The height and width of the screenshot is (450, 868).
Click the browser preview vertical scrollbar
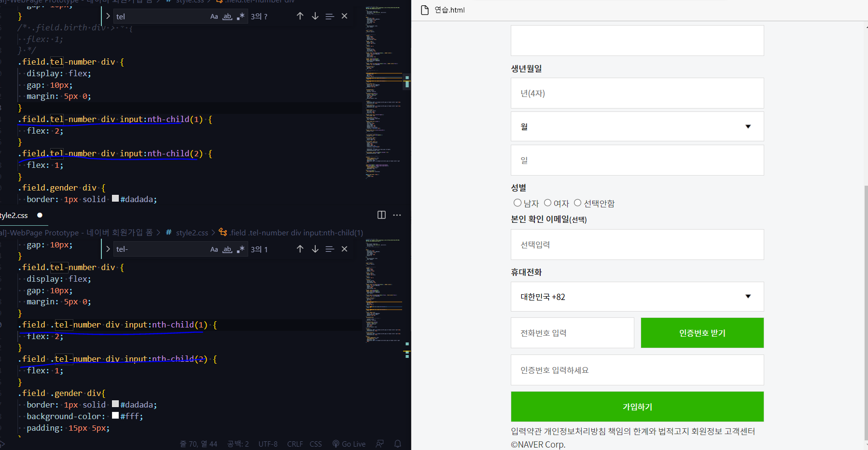866,314
